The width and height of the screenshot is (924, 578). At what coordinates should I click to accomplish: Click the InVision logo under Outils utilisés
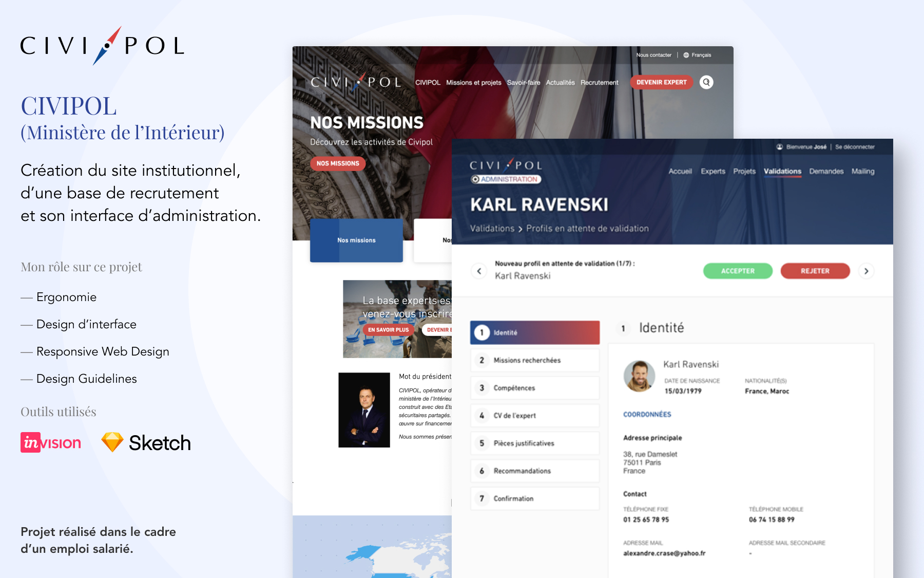tap(51, 442)
